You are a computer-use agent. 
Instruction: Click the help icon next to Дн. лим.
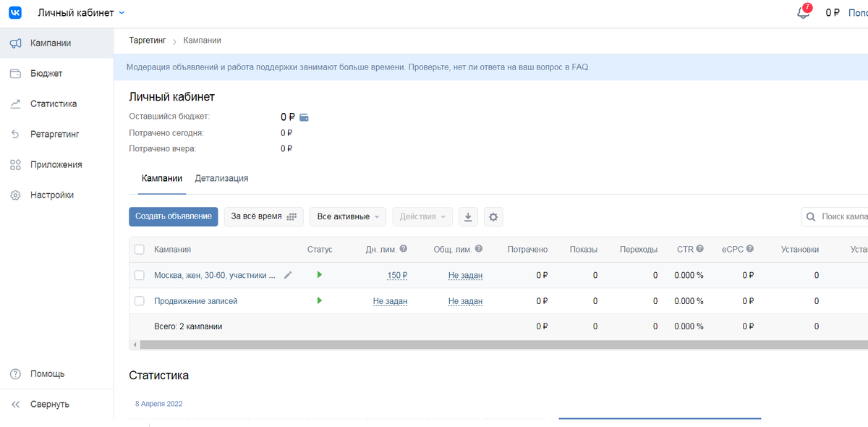404,249
